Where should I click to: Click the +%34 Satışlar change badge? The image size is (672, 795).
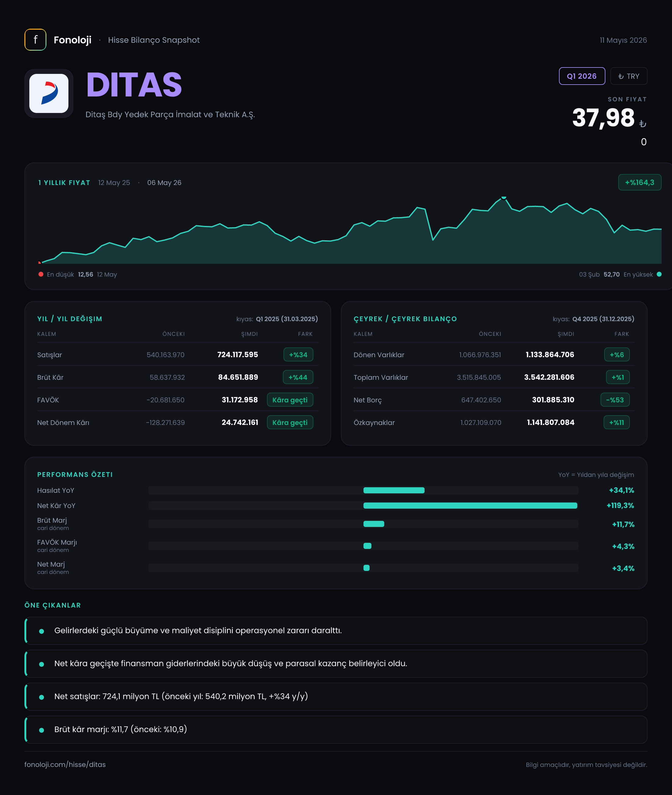coord(298,354)
